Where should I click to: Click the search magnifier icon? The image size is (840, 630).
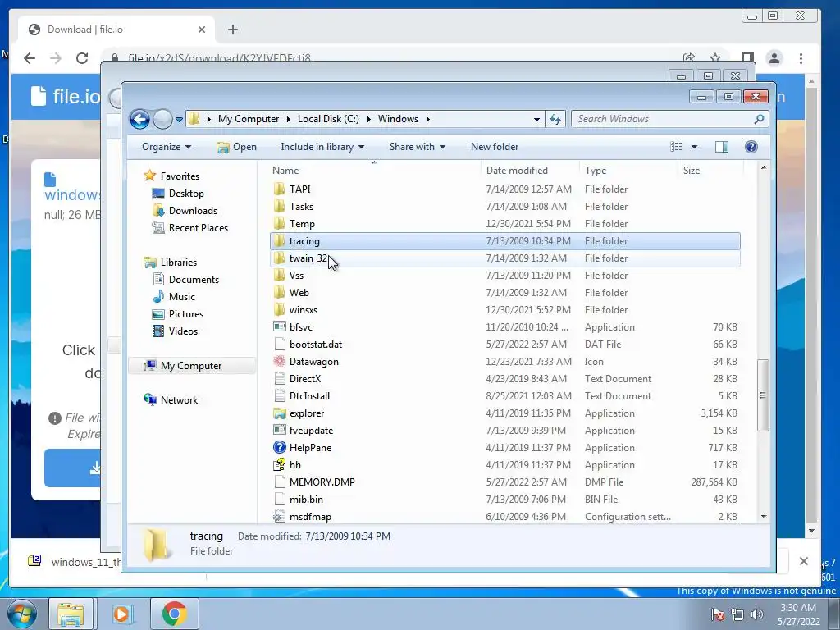[x=759, y=119]
